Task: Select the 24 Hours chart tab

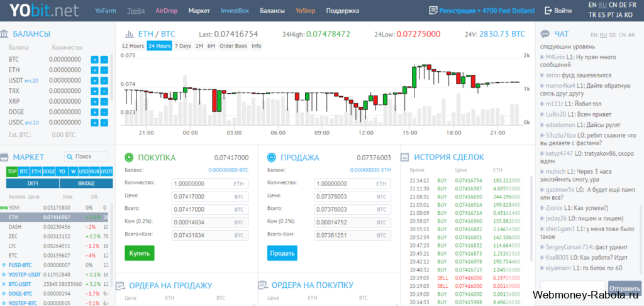Action: [159, 46]
